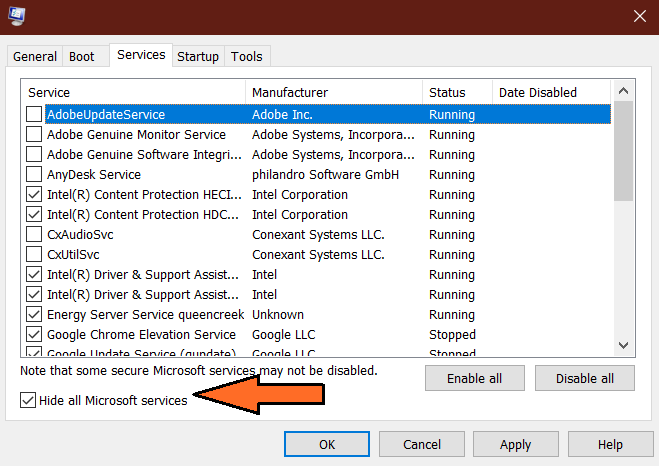Toggle Hide all Microsoft services checkbox

tap(28, 400)
